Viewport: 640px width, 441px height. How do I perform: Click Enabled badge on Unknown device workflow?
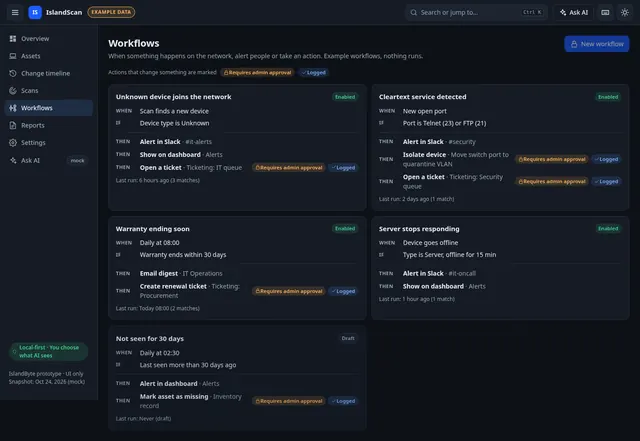pyautogui.click(x=345, y=97)
